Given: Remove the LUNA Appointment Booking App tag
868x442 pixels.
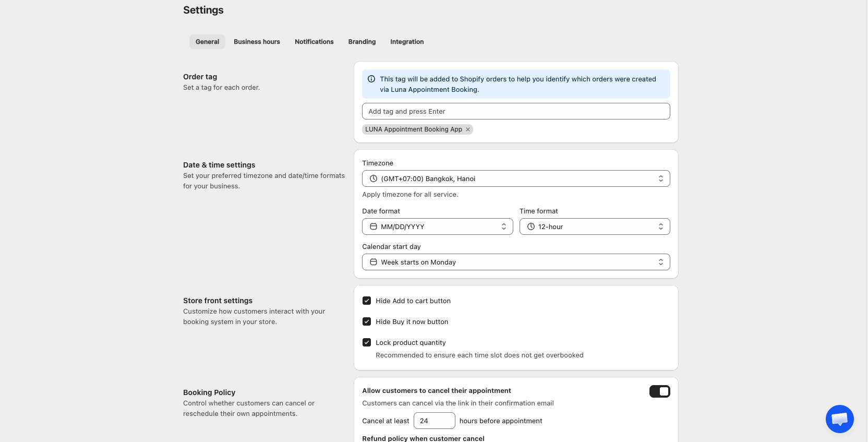Looking at the screenshot, I should (468, 129).
